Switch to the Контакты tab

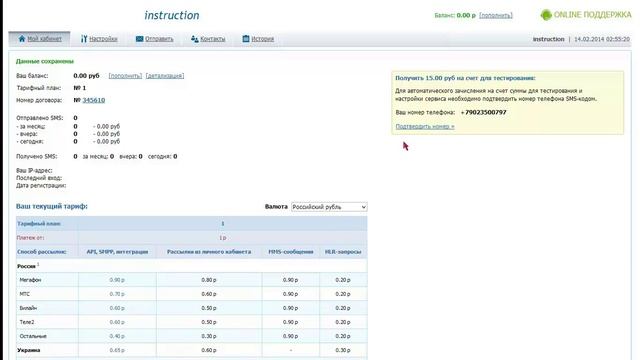click(213, 39)
